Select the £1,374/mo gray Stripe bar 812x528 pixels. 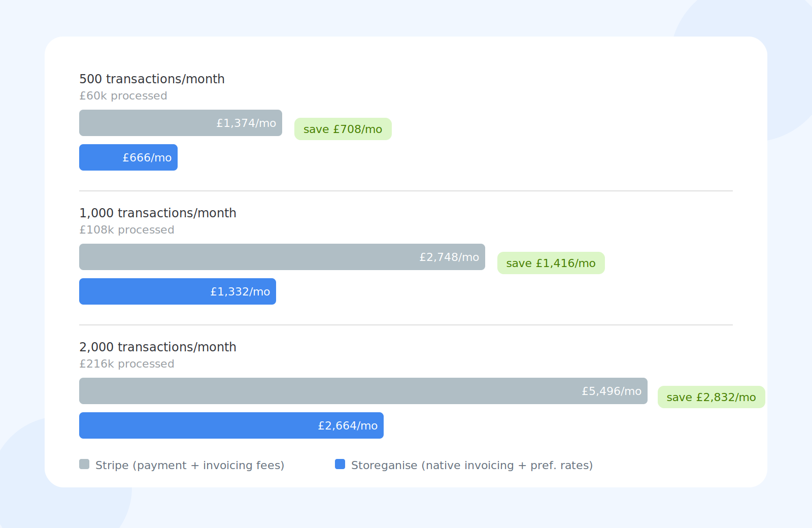click(x=181, y=123)
